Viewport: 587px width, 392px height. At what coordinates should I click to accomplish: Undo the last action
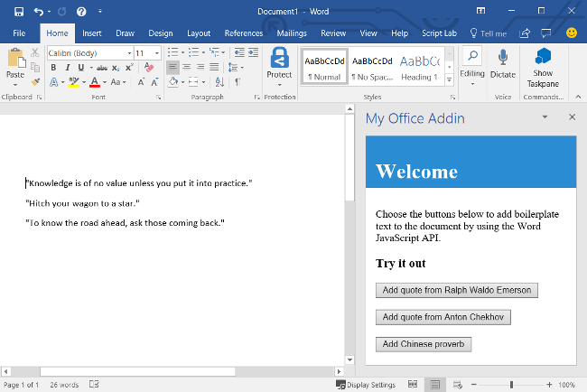click(x=39, y=12)
